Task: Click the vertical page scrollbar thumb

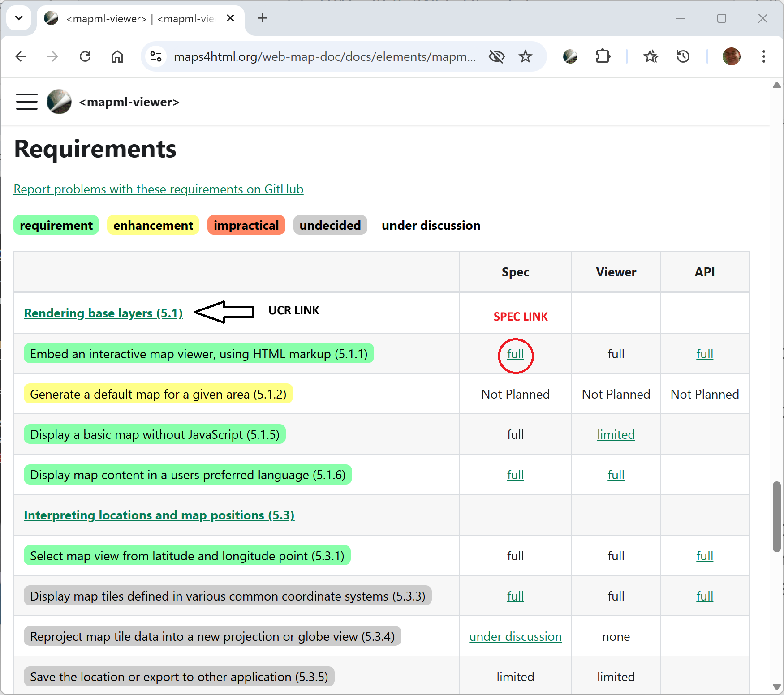Action: [x=776, y=515]
